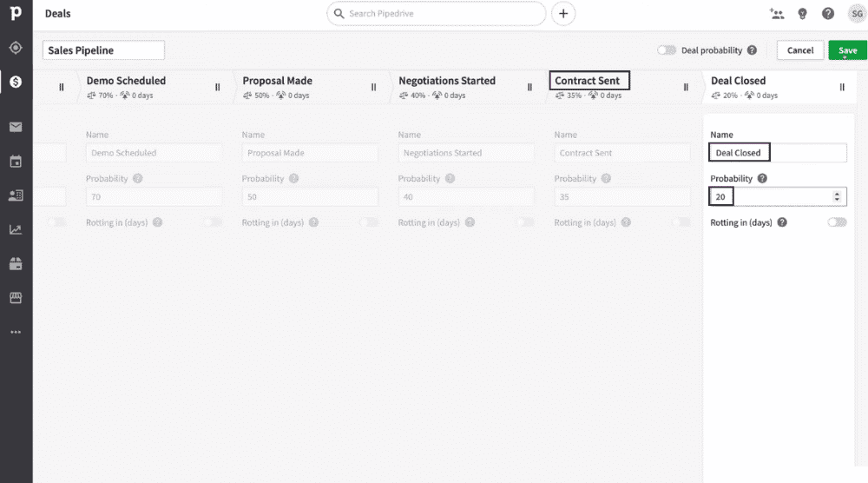The width and height of the screenshot is (868, 483).
Task: Click the Cancel button
Action: pyautogui.click(x=800, y=50)
